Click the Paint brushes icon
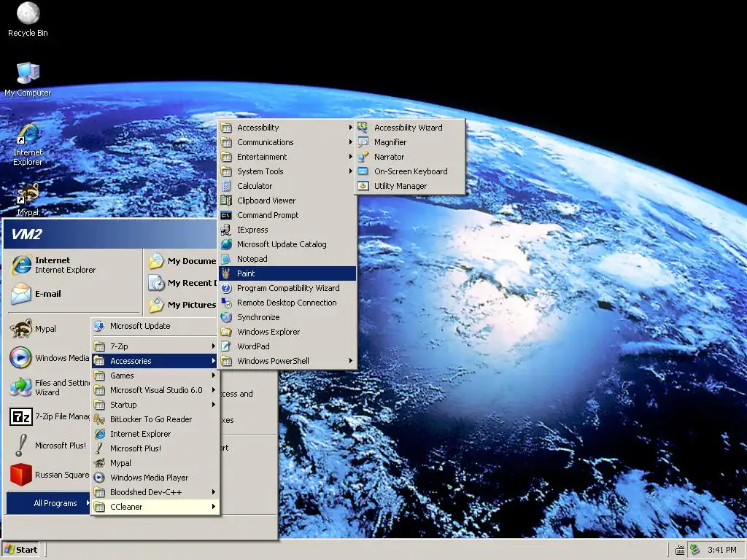This screenshot has width=747, height=560. tap(226, 273)
